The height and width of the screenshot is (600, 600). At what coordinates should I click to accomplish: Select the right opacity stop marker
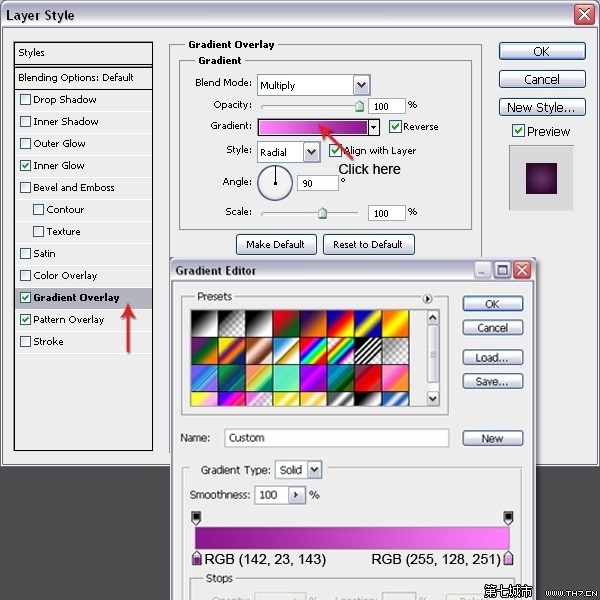tap(508, 517)
